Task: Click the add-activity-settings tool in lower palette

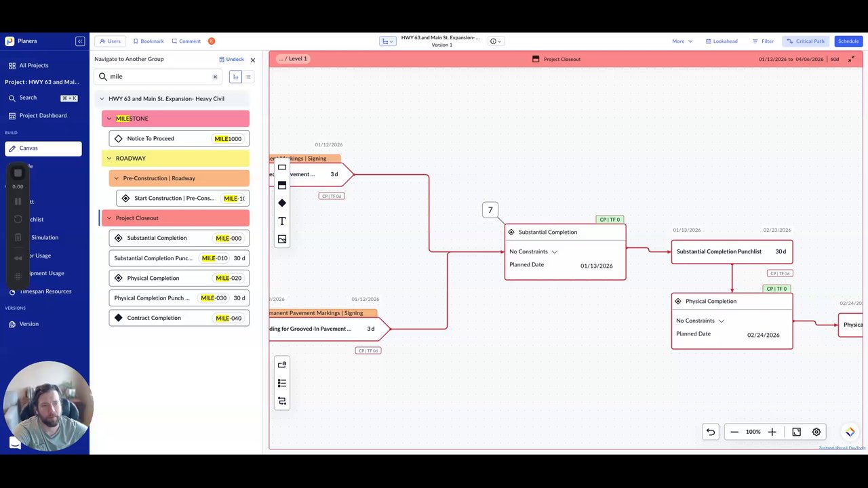Action: pos(282,365)
